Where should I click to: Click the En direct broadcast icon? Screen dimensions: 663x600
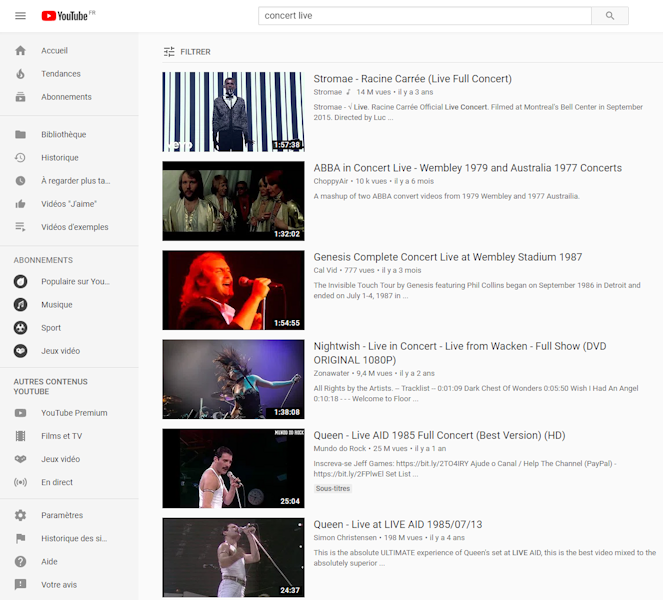(x=20, y=482)
